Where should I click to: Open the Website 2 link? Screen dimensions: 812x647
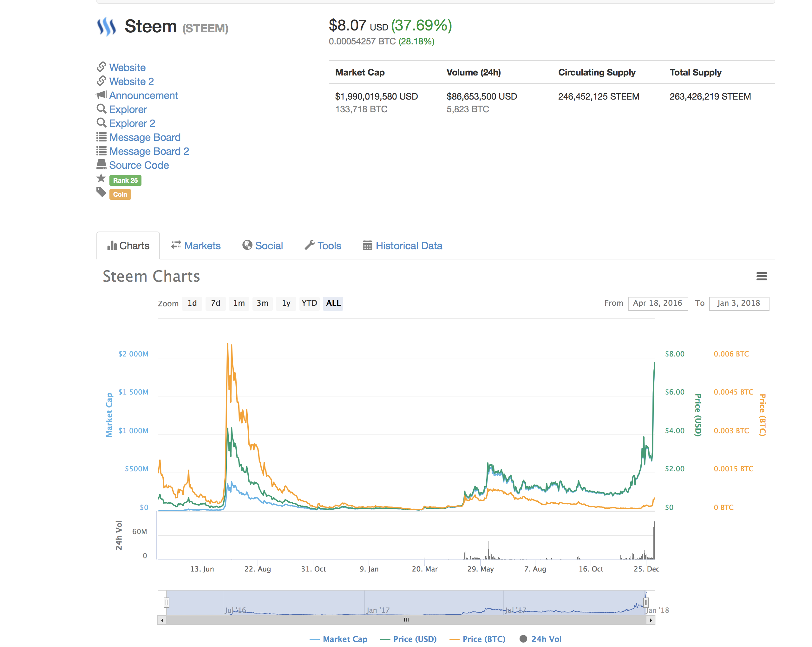tap(131, 81)
